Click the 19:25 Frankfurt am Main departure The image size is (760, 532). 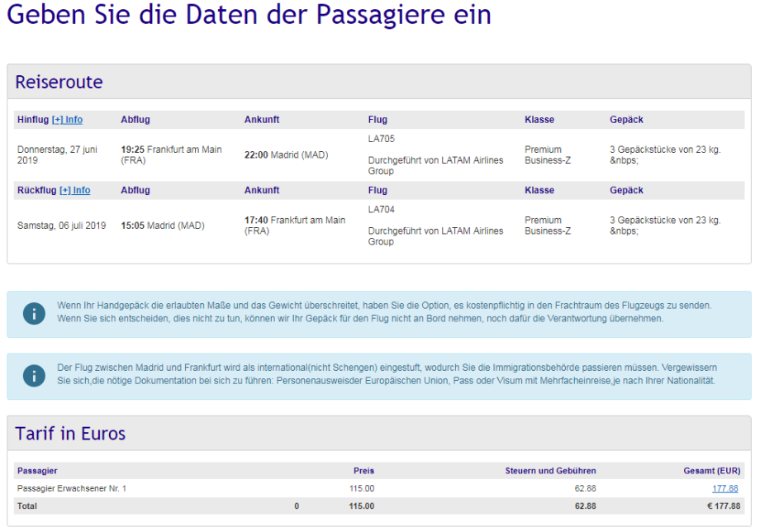click(171, 154)
